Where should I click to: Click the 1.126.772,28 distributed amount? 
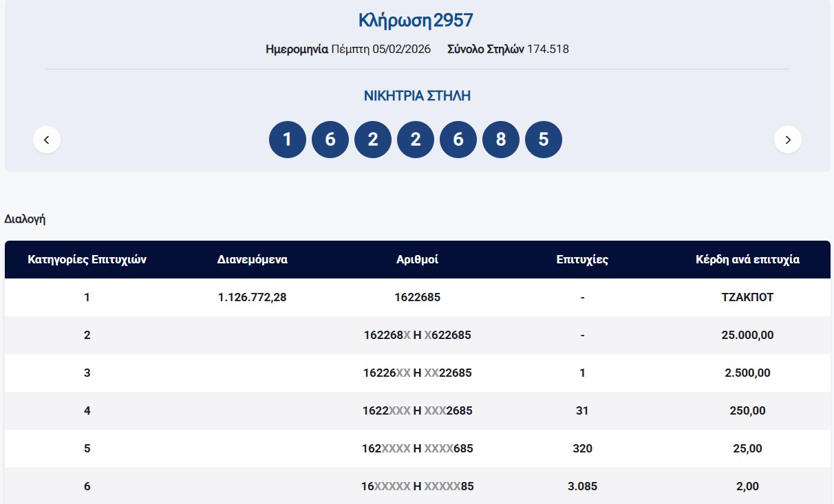click(x=252, y=298)
